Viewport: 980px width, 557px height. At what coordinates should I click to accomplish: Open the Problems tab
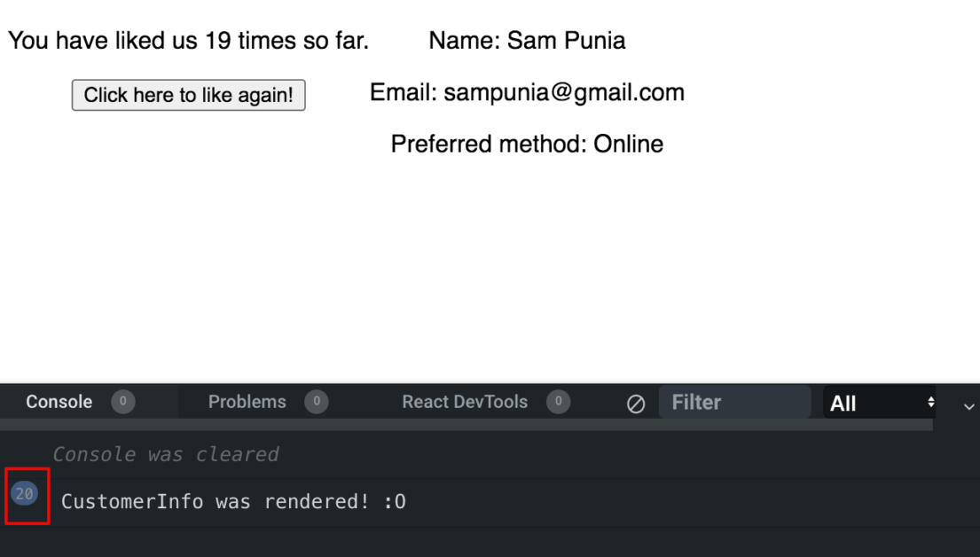247,402
